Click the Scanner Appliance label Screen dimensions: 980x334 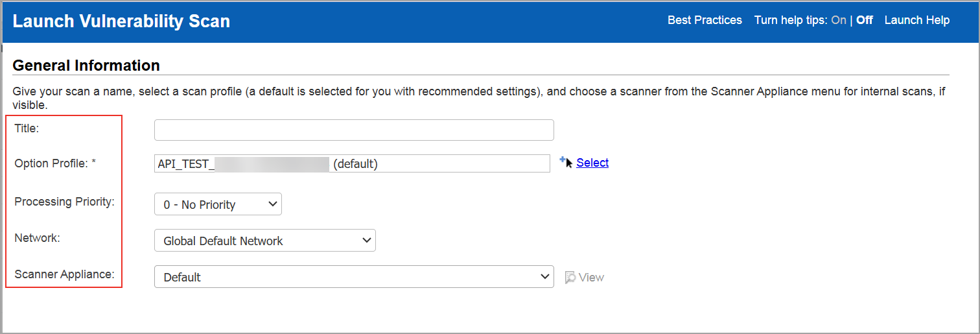tap(64, 274)
